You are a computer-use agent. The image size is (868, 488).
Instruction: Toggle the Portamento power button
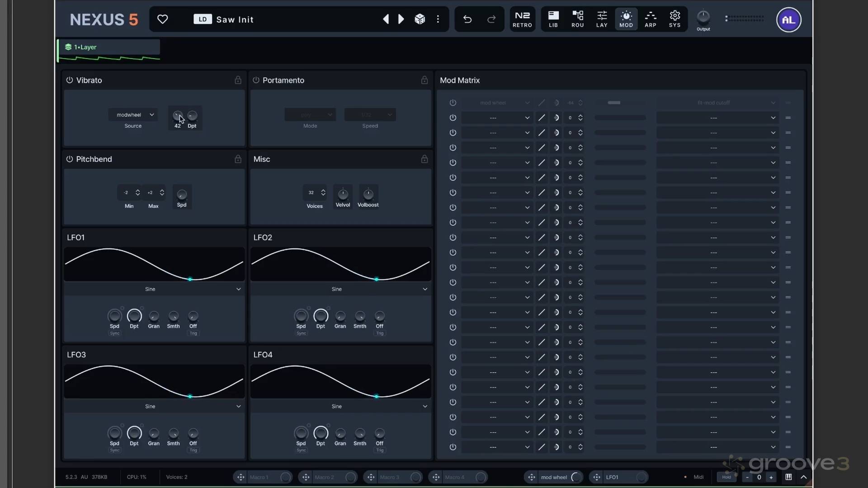click(256, 80)
